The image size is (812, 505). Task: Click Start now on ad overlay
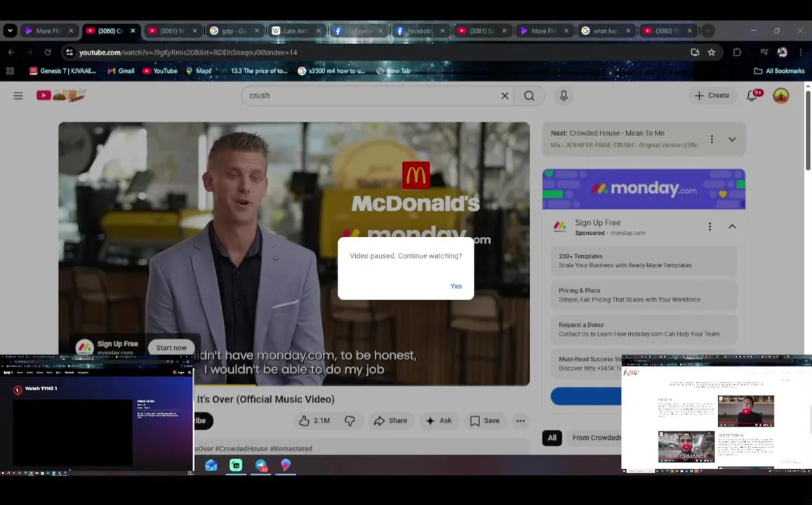click(x=171, y=348)
